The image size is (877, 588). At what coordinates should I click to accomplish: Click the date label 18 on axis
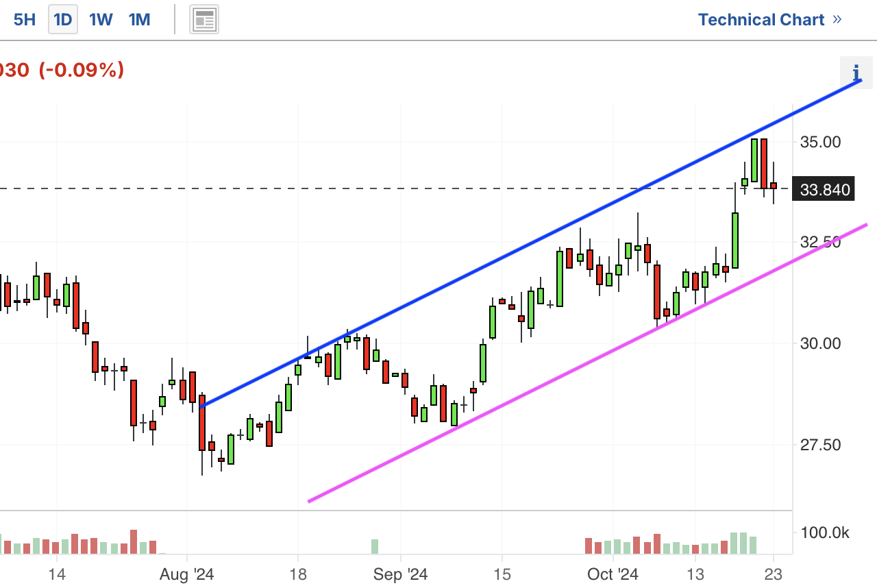point(298,574)
